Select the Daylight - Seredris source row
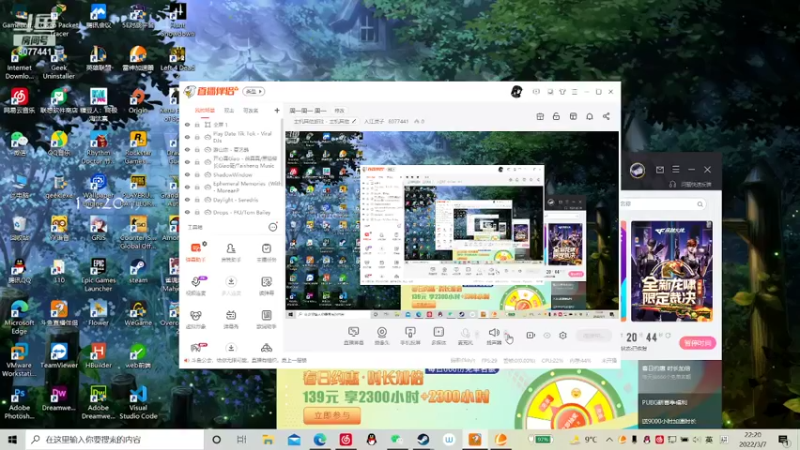 point(232,200)
